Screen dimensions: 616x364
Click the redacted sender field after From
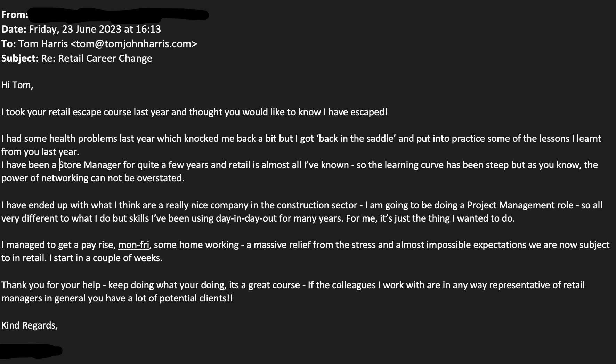point(119,15)
